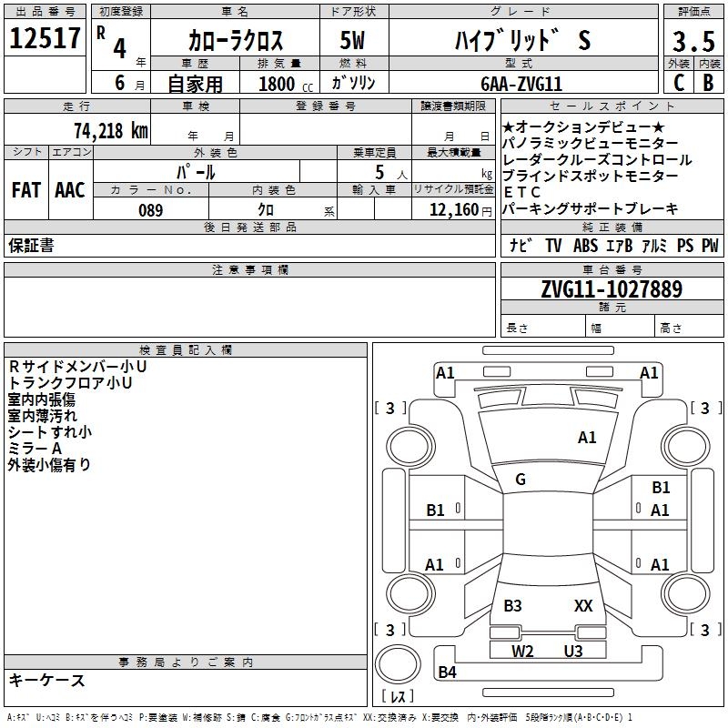Select the registration year R 4
Image resolution: width=728 pixels, height=728 pixels.
click(111, 42)
